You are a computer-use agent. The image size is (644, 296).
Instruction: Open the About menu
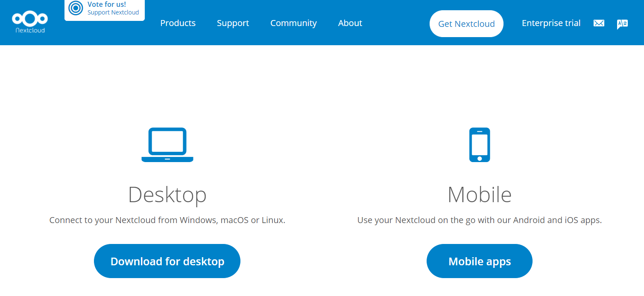point(350,23)
